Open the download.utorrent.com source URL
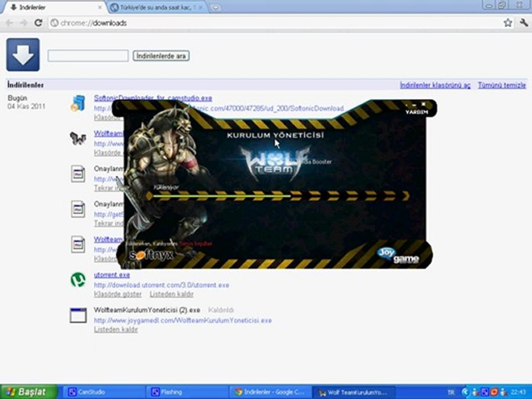This screenshot has height=399, width=532. click(x=161, y=285)
